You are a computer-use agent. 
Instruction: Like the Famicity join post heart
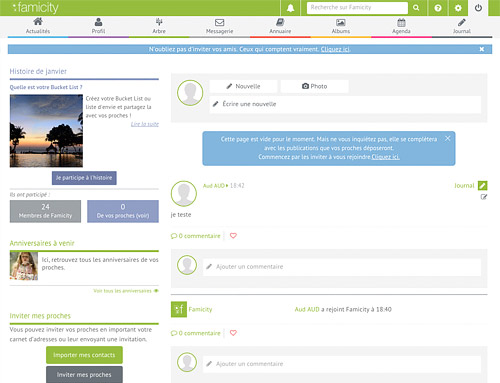click(x=233, y=333)
